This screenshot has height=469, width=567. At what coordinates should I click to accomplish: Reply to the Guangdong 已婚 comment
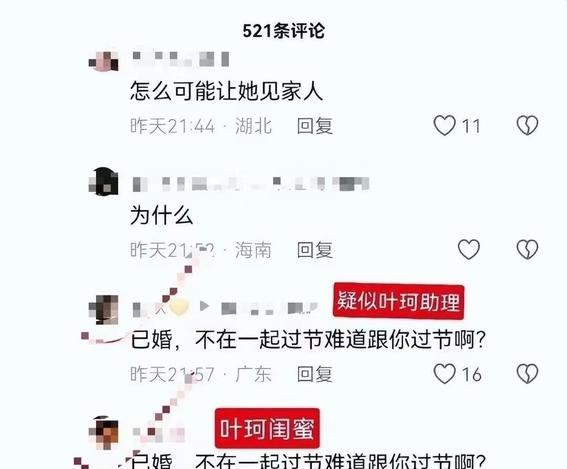tap(315, 374)
